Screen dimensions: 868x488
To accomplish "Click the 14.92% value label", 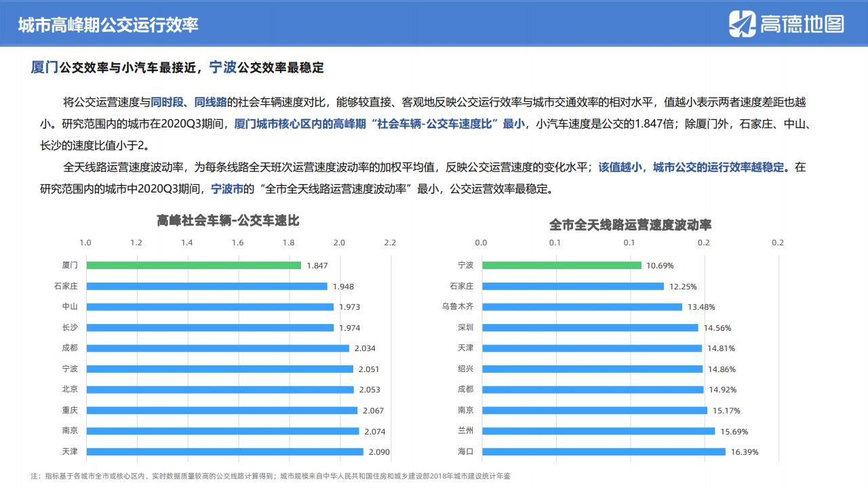I will pos(723,390).
